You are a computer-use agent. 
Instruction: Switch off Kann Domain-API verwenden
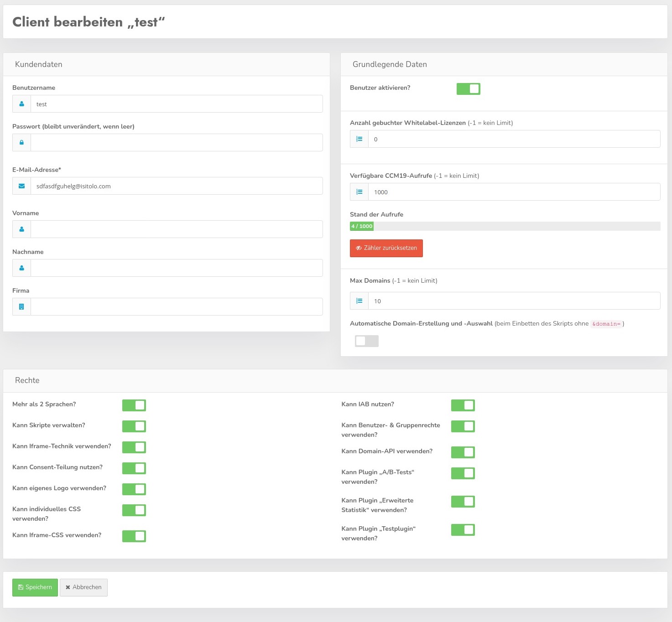(463, 452)
